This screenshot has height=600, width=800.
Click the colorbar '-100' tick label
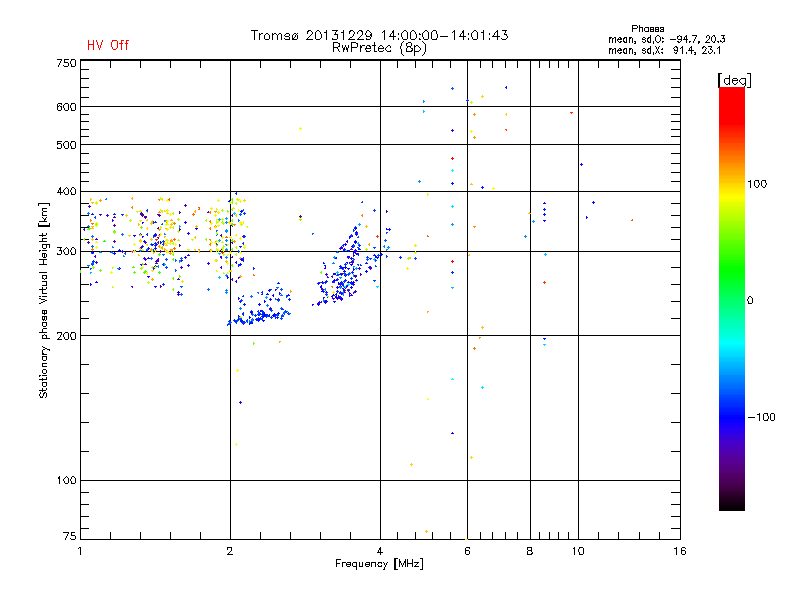click(x=762, y=417)
